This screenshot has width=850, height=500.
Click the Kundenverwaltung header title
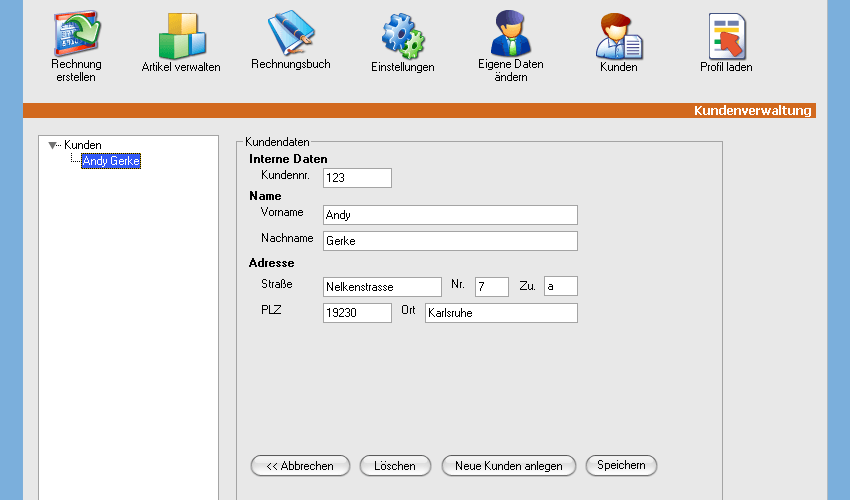pyautogui.click(x=752, y=111)
